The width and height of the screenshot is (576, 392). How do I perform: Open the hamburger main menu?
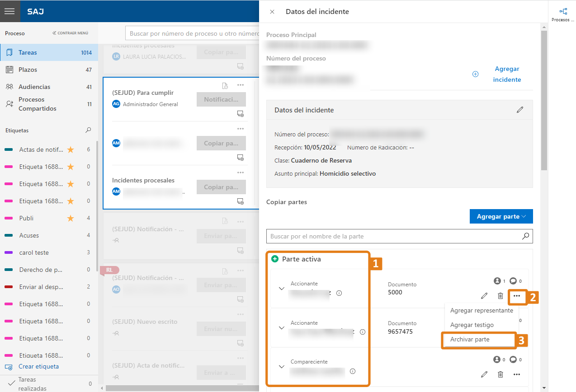(9, 11)
